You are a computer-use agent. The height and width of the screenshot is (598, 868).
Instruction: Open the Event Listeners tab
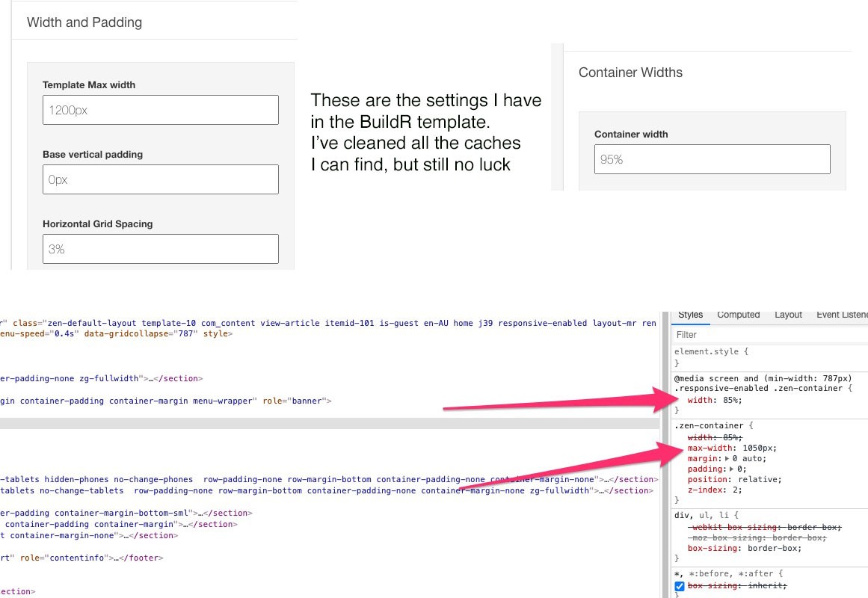click(841, 315)
